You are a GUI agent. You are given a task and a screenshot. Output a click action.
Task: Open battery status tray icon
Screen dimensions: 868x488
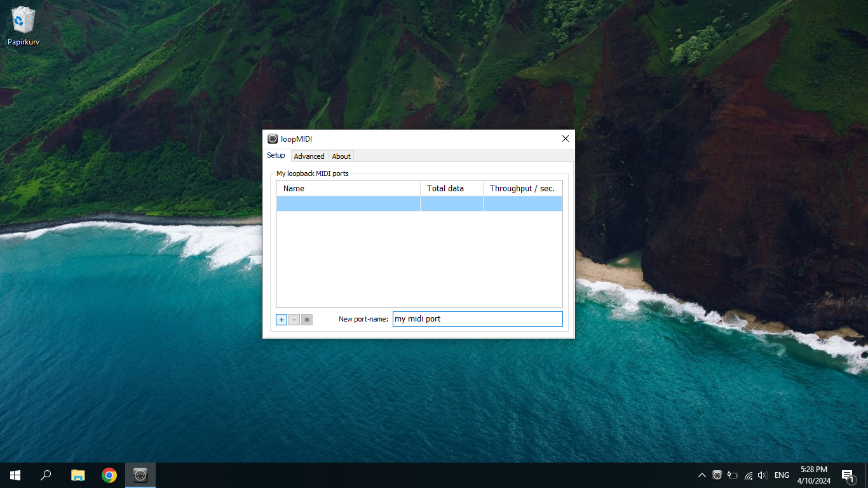pyautogui.click(x=733, y=475)
